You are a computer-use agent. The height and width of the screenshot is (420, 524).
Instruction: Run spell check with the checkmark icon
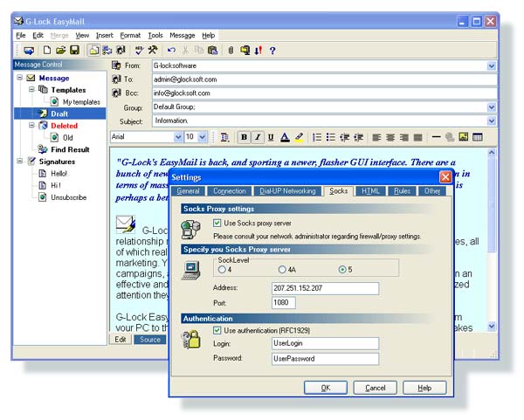(139, 51)
